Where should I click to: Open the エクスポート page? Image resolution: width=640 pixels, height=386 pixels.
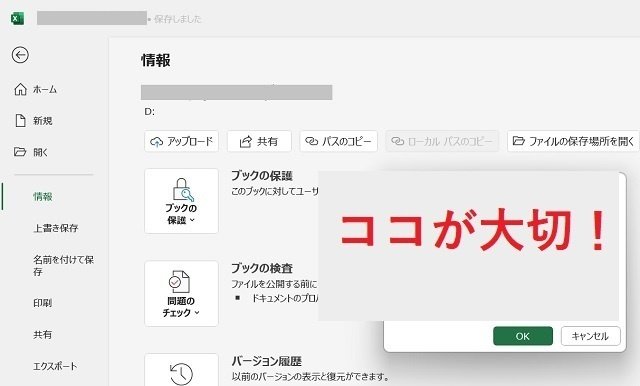pos(55,366)
